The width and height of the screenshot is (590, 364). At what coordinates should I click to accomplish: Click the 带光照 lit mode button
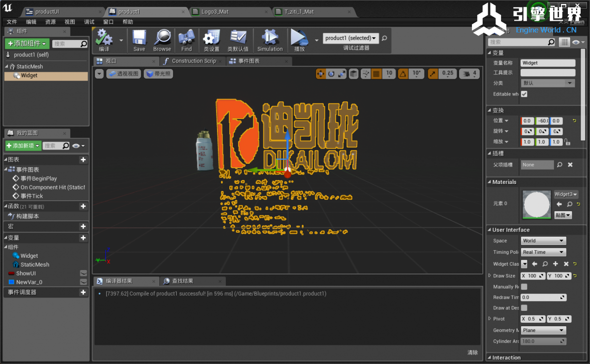(158, 74)
